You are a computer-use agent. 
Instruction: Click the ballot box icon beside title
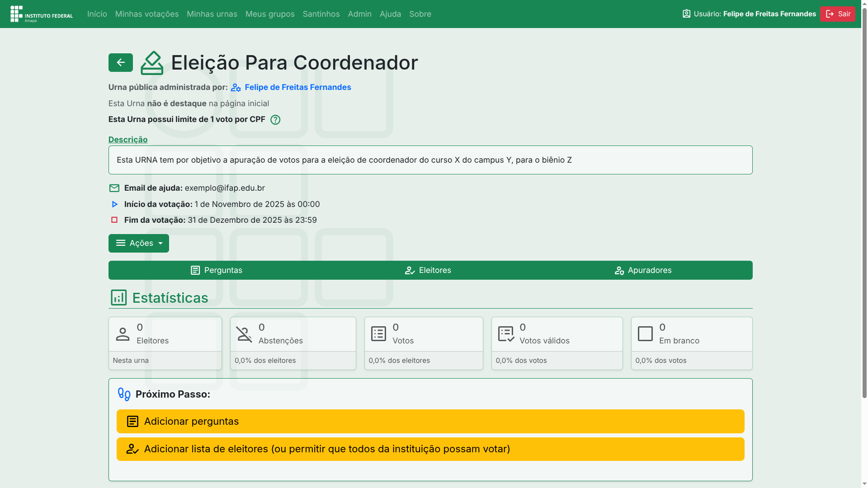(152, 63)
